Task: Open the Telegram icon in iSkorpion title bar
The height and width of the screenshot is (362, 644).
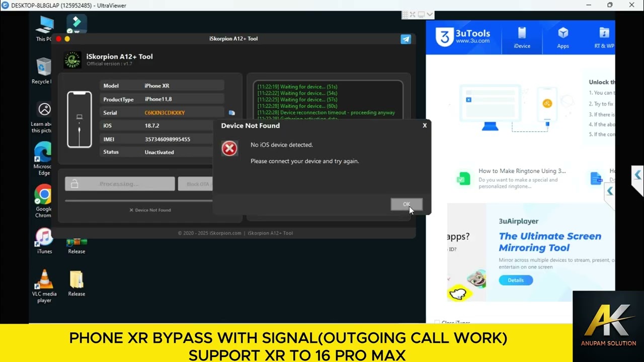Action: click(406, 39)
